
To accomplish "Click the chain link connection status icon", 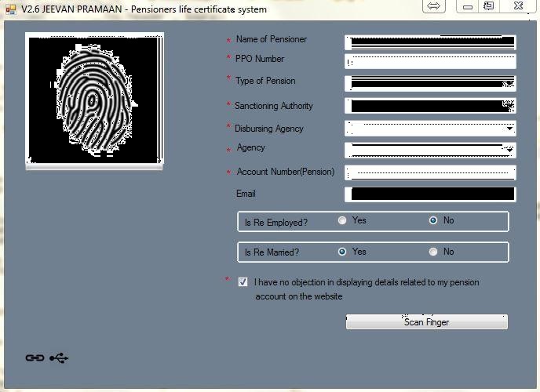I will tap(34, 358).
